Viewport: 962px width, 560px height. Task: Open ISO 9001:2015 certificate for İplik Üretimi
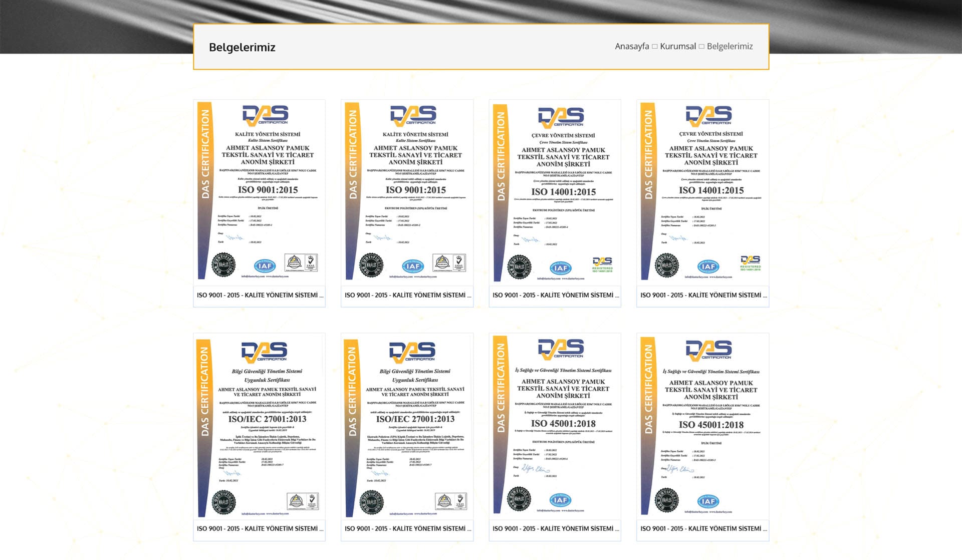(260, 192)
